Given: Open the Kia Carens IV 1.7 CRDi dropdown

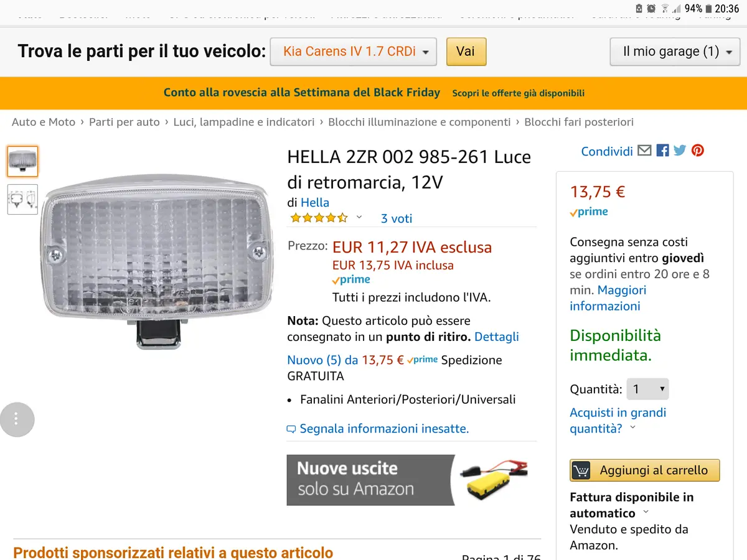Looking at the screenshot, I should click(354, 52).
